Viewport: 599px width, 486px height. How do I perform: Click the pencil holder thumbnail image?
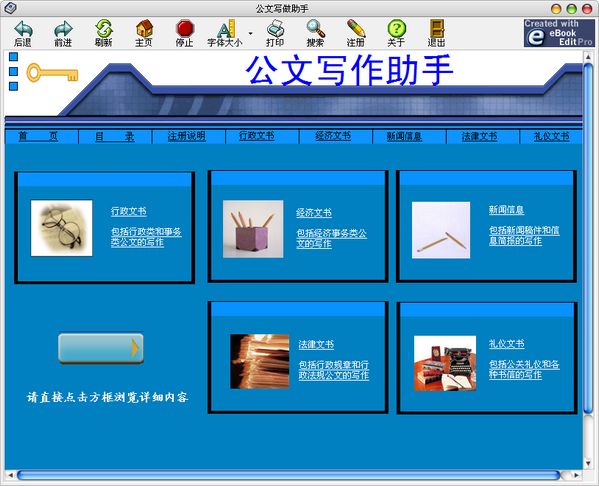tap(253, 229)
